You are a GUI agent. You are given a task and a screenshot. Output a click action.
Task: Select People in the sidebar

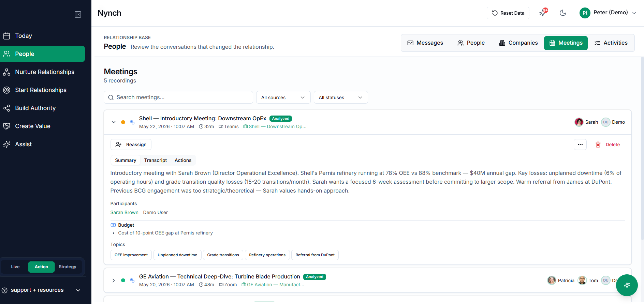[x=42, y=54]
